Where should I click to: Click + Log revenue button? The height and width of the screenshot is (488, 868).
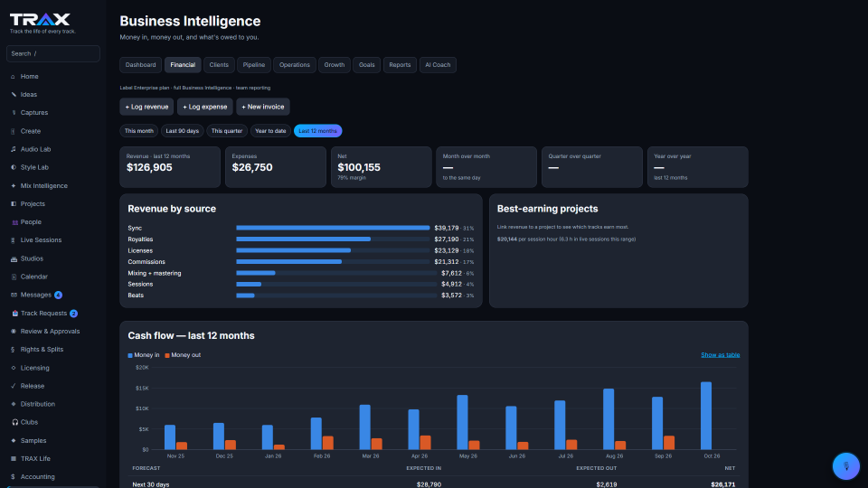pos(146,107)
